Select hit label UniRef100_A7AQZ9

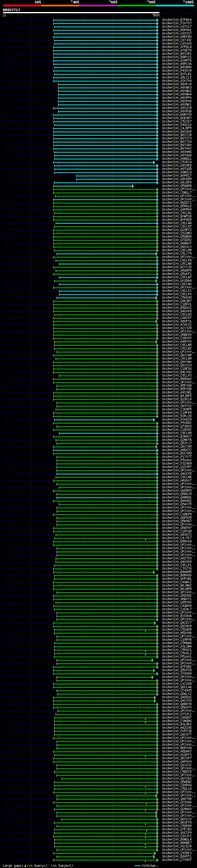pyautogui.click(x=176, y=419)
